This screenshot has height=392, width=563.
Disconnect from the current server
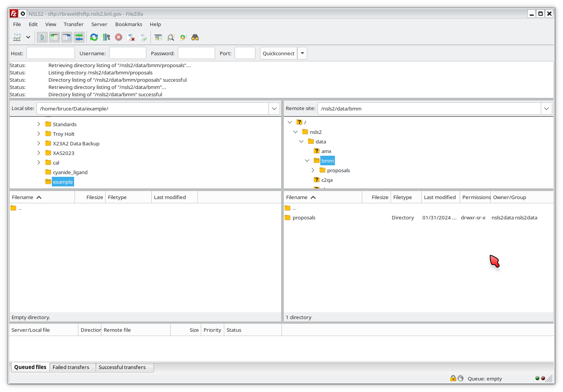131,37
